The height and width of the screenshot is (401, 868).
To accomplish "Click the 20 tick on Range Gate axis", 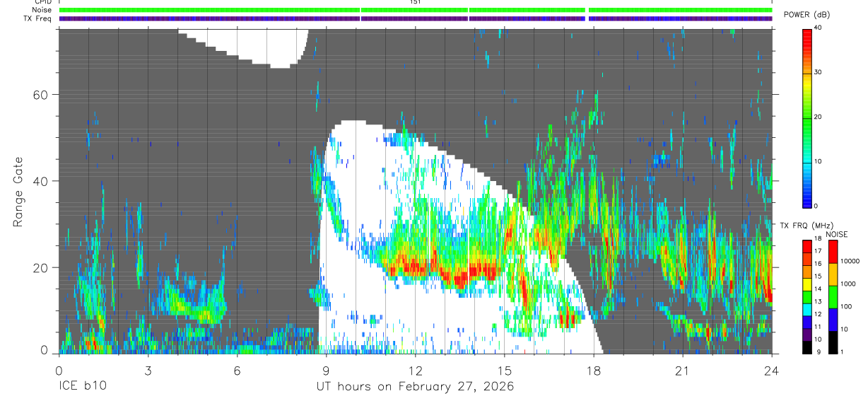I will coord(40,268).
